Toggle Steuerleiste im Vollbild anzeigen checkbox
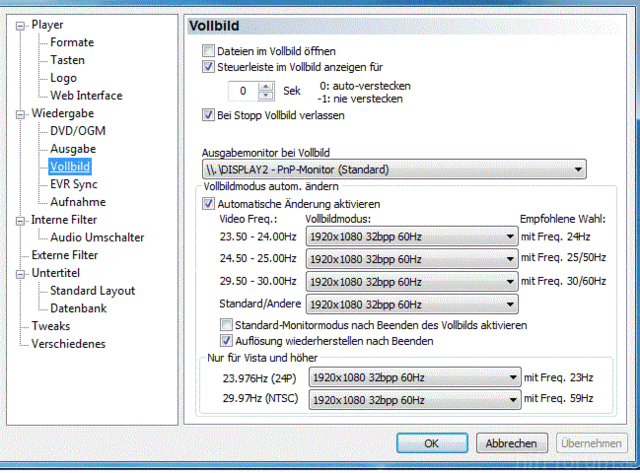The height and width of the screenshot is (473, 640). (x=208, y=68)
